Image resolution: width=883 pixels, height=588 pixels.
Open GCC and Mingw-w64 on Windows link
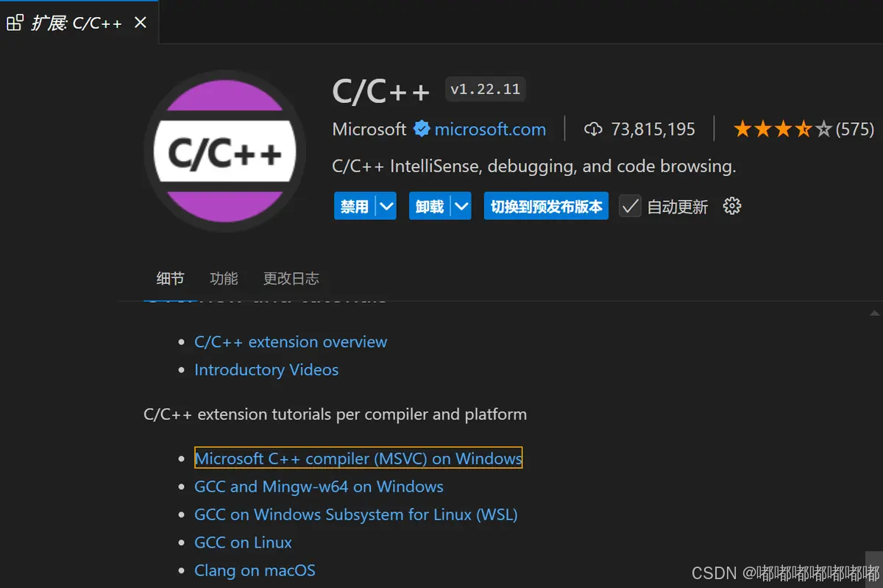click(319, 486)
